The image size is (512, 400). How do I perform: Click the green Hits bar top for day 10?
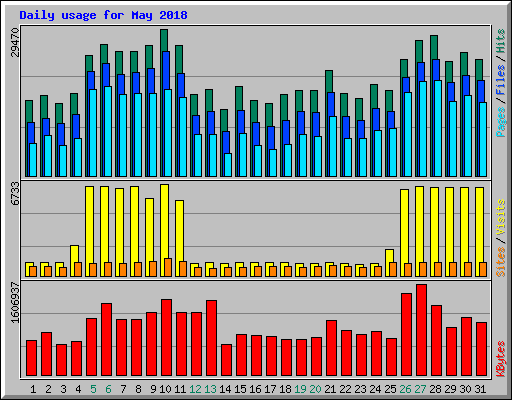tap(164, 40)
